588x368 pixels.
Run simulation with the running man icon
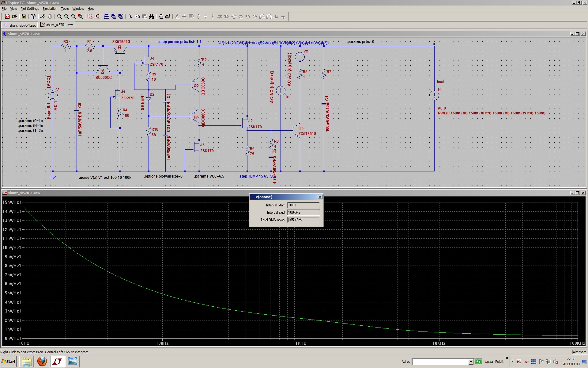[43, 17]
